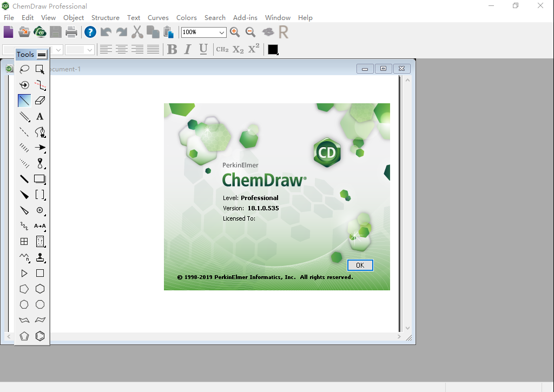
Task: Zoom in using the magnifier icon
Action: [x=235, y=32]
